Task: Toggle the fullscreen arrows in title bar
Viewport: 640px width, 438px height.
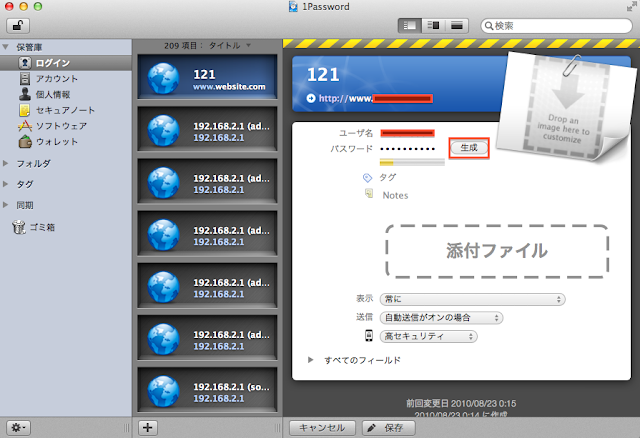Action: point(631,7)
